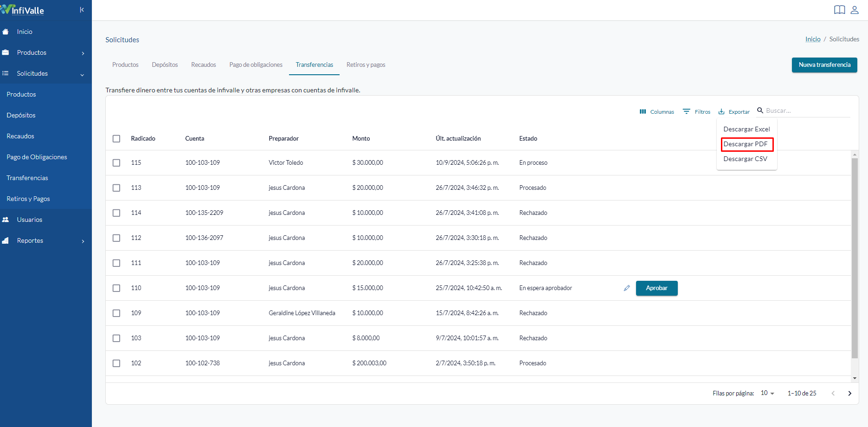Image resolution: width=868 pixels, height=427 pixels.
Task: Click the pencil edit icon for row 110
Action: [x=627, y=288]
